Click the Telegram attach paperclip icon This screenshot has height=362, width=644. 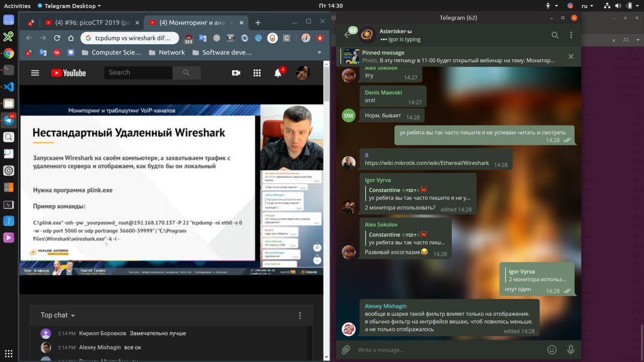346,350
